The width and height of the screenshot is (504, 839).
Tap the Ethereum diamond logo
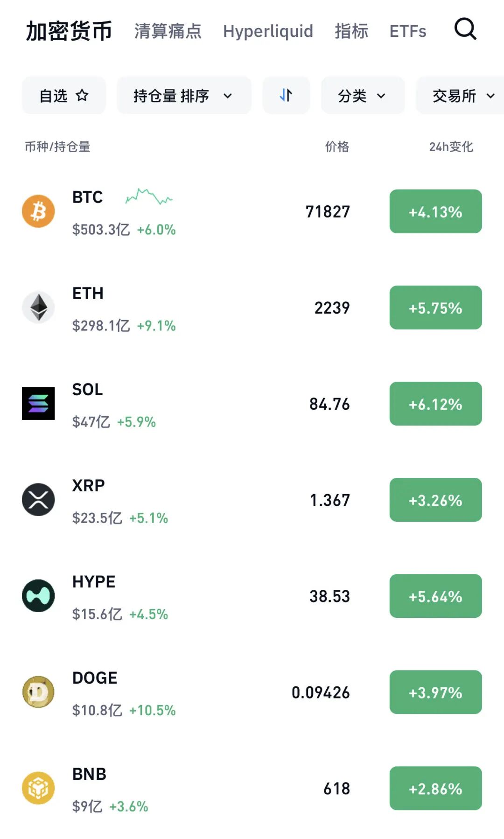coord(38,308)
